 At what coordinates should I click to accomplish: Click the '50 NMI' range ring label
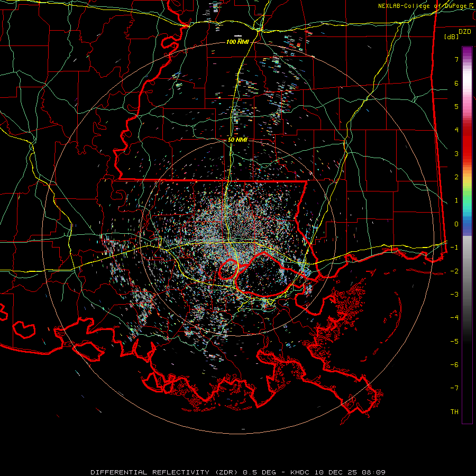[x=237, y=140]
